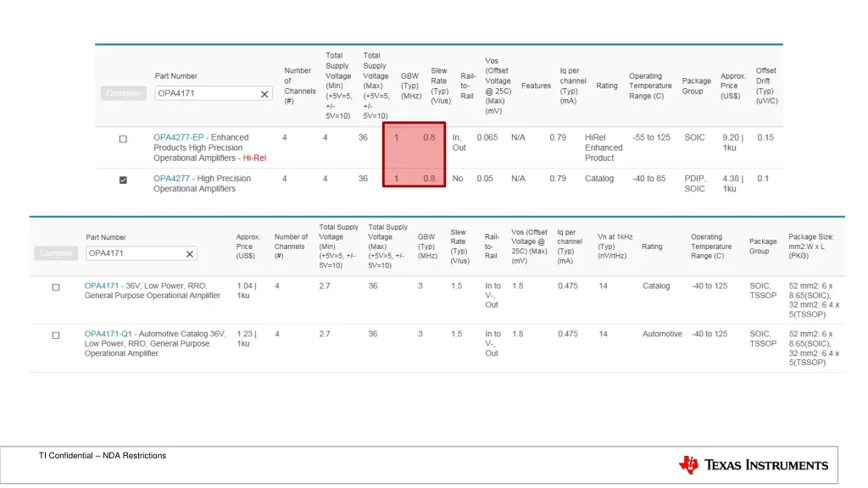This screenshot has width=868, height=488.
Task: Click the Features column header
Action: pyautogui.click(x=536, y=86)
